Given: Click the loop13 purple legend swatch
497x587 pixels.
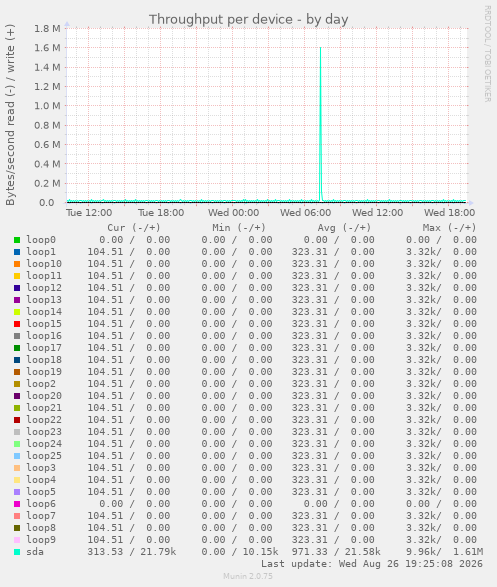Looking at the screenshot, I should (x=17, y=300).
